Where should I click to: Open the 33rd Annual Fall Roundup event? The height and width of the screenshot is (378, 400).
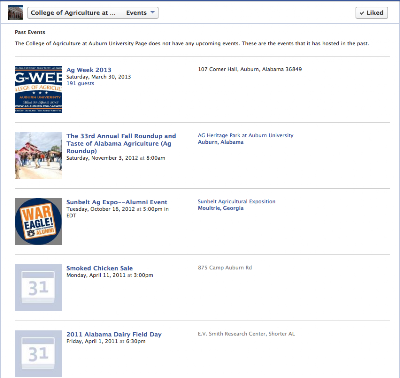pos(121,143)
